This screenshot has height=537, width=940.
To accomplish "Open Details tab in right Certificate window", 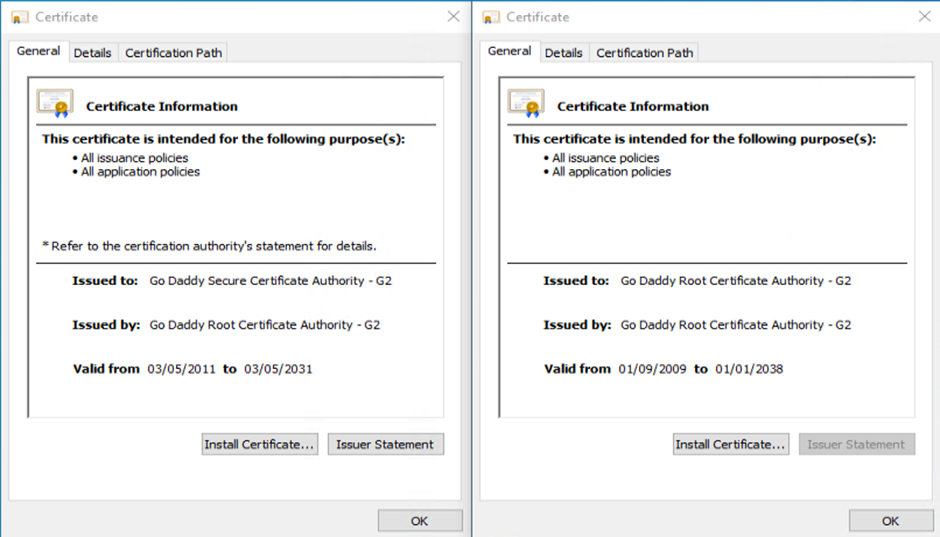I will click(564, 53).
